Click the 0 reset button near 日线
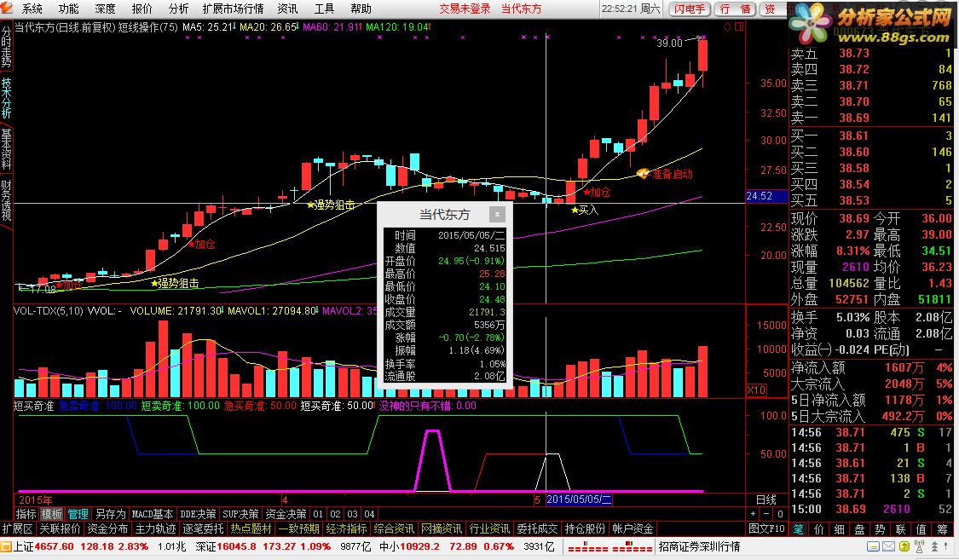The image size is (959, 560). click(780, 514)
